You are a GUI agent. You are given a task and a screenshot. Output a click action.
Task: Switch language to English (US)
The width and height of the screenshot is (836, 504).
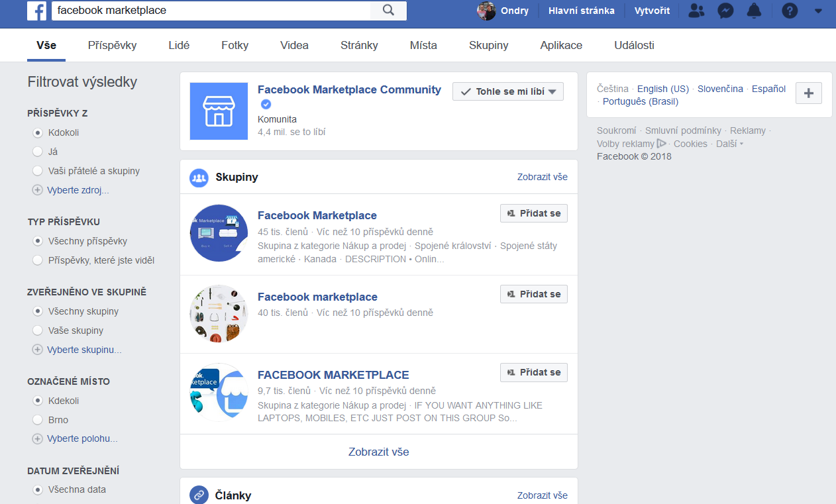point(663,89)
